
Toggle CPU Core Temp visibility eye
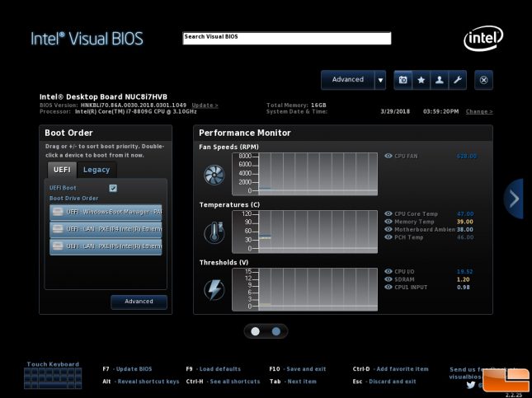388,213
